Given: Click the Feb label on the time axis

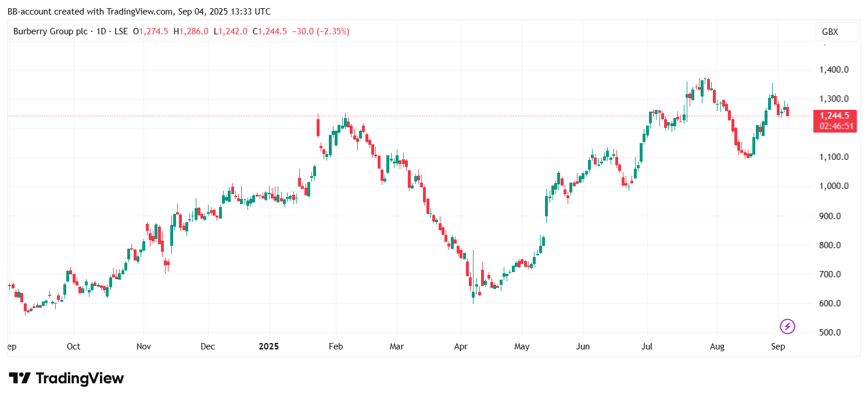Looking at the screenshot, I should tap(336, 347).
